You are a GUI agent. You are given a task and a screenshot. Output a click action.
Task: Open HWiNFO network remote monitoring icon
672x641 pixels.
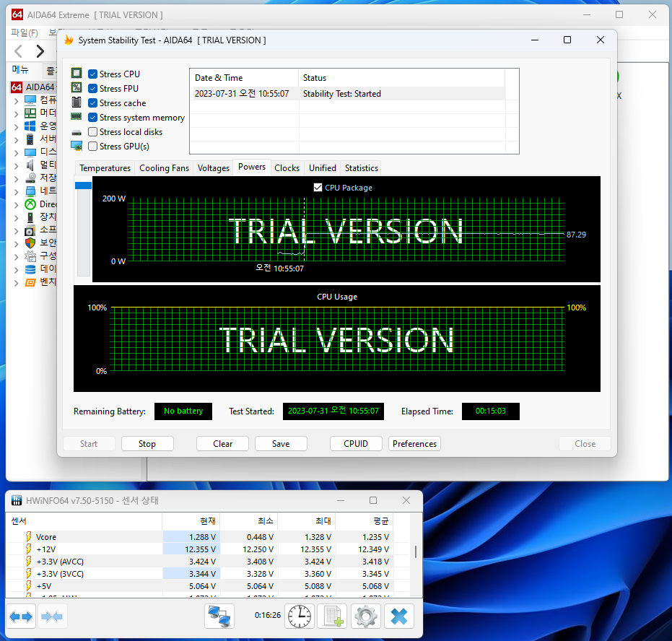pyautogui.click(x=219, y=616)
